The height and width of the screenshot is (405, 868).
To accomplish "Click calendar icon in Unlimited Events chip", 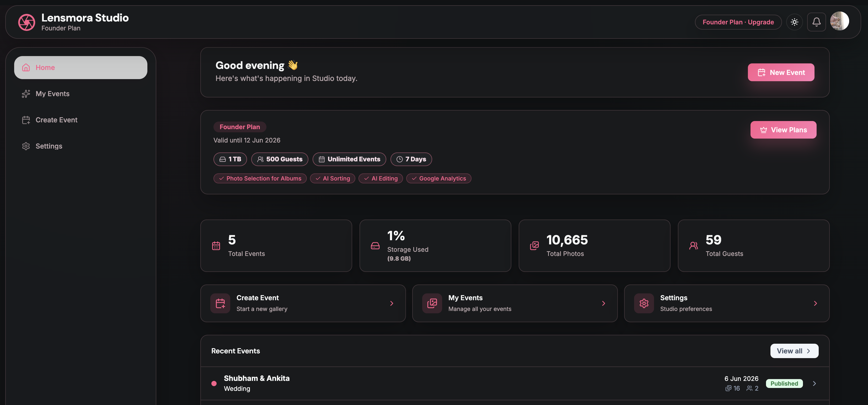I will (x=322, y=159).
